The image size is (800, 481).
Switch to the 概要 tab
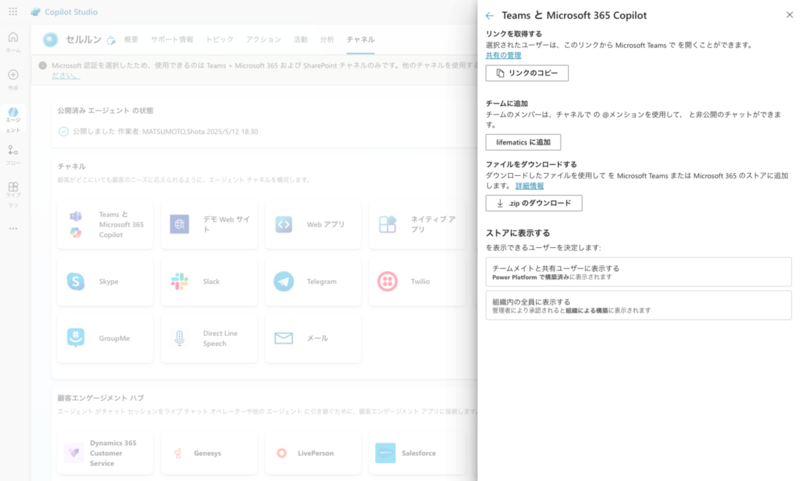click(x=131, y=39)
